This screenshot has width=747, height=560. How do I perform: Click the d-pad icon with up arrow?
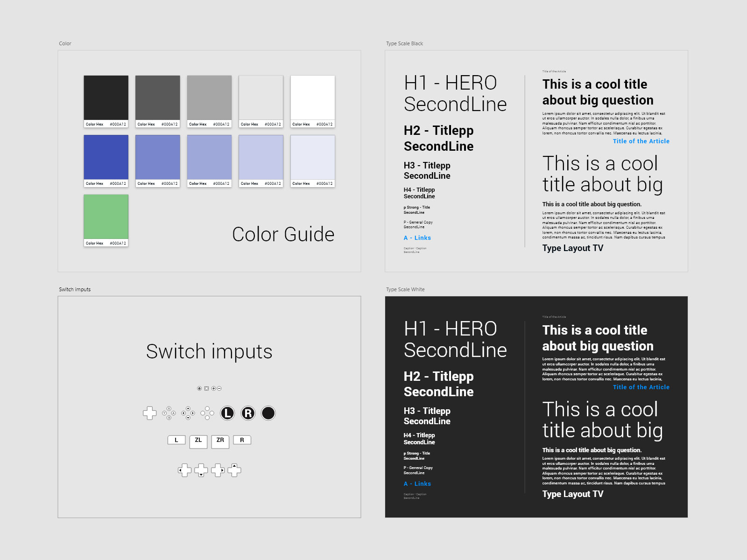pos(234,470)
